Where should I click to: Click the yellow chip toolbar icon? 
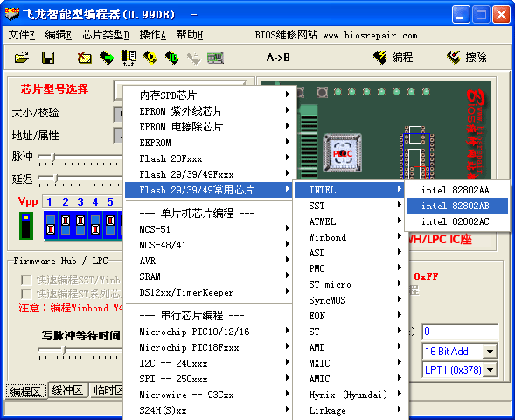pos(150,58)
